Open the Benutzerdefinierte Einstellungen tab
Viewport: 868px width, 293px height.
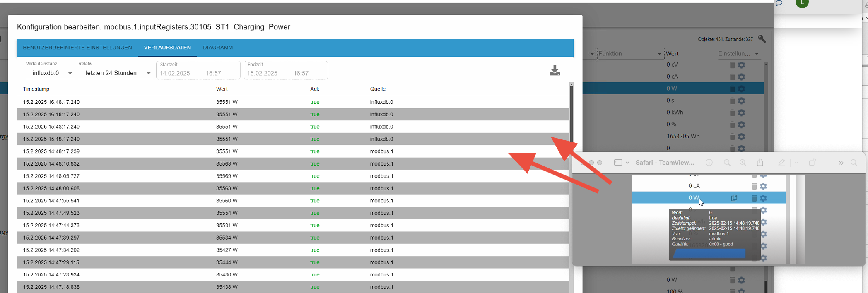77,48
